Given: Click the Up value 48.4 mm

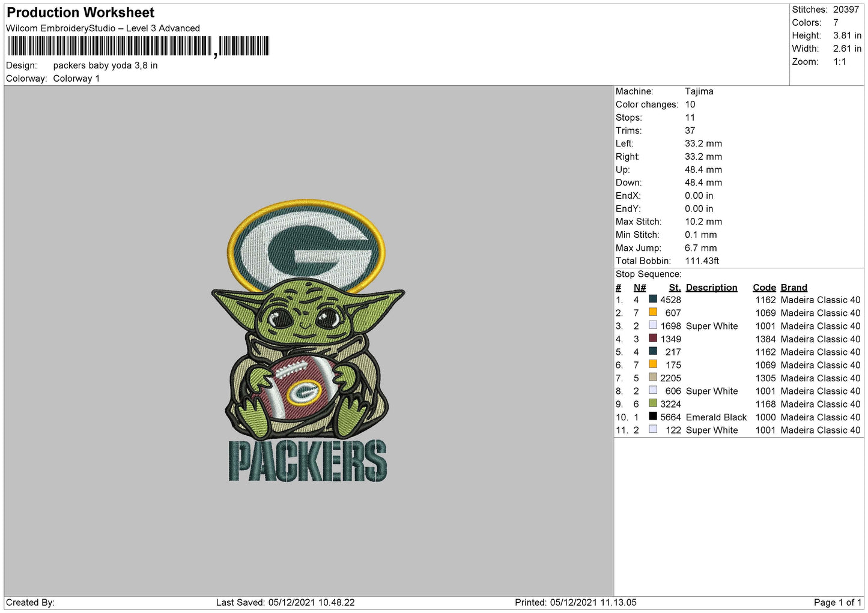Looking at the screenshot, I should 703,170.
